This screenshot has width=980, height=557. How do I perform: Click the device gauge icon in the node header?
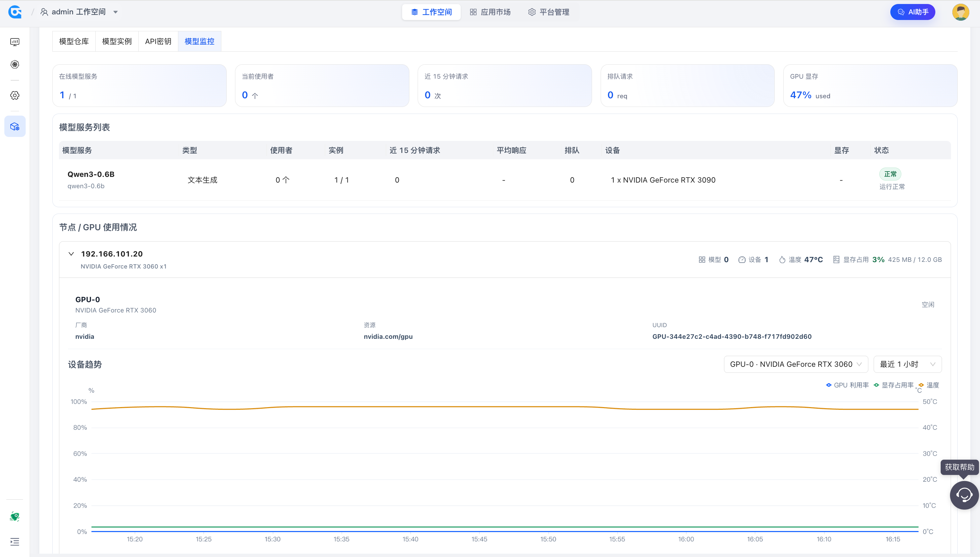coord(742,260)
